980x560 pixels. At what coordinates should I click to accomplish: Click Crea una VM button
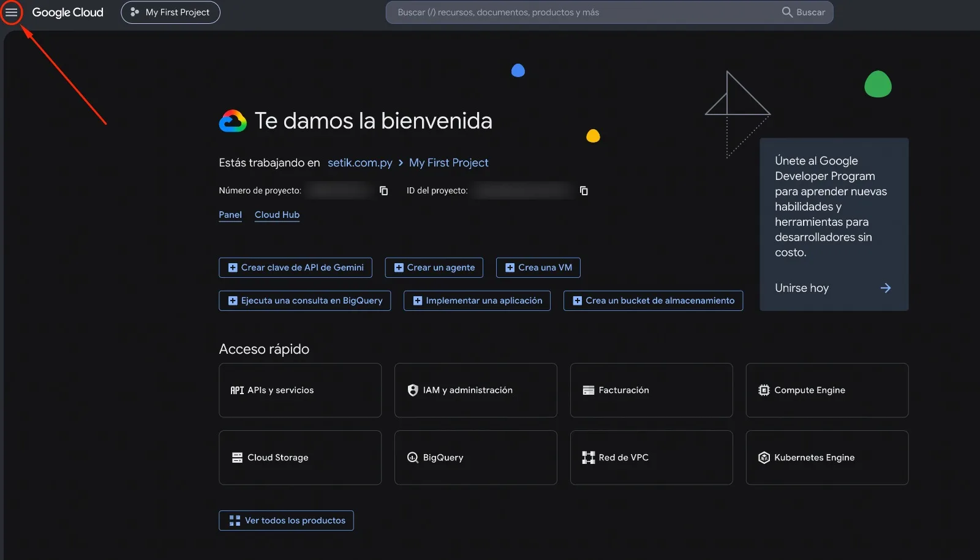click(x=538, y=267)
